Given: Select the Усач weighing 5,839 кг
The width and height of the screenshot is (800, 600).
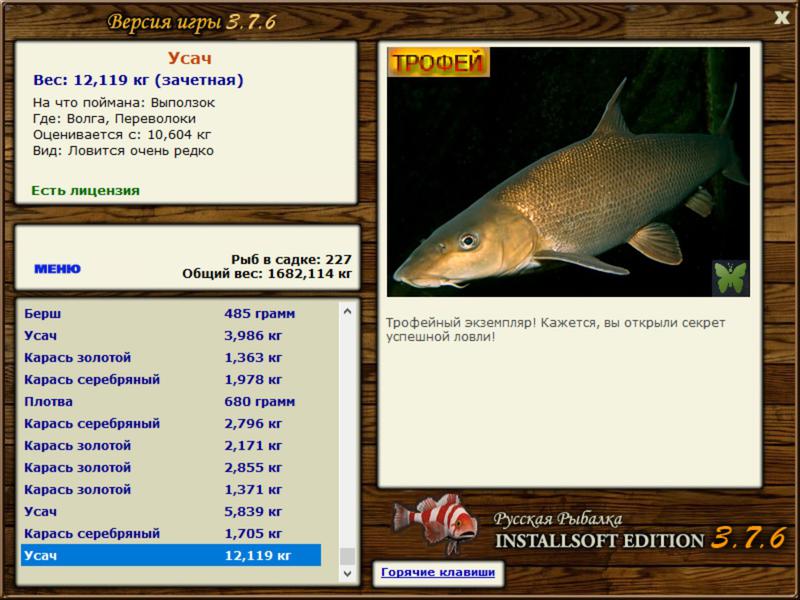Looking at the screenshot, I should tap(170, 512).
